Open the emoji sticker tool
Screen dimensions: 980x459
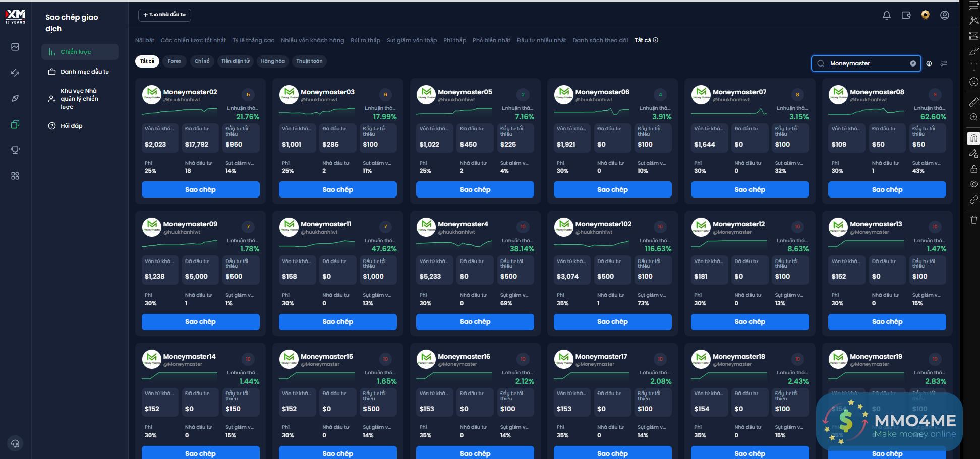tap(974, 82)
